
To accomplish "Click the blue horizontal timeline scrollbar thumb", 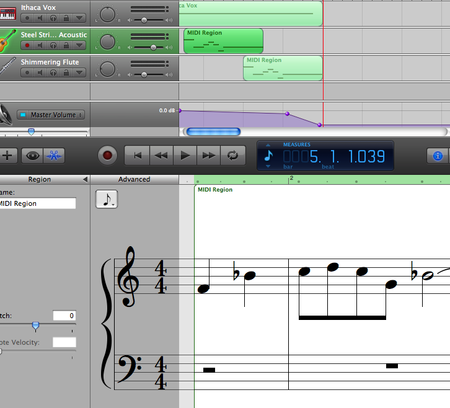I will pos(213,132).
